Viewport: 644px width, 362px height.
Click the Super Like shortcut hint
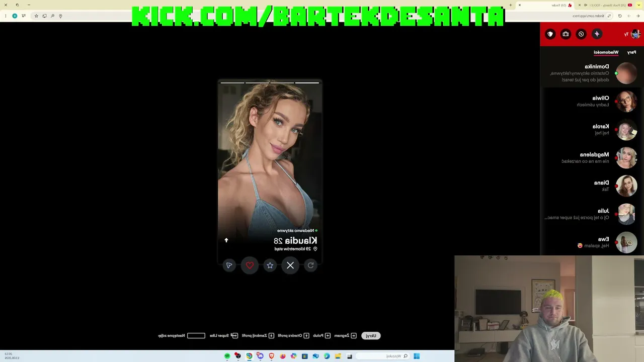(223, 336)
